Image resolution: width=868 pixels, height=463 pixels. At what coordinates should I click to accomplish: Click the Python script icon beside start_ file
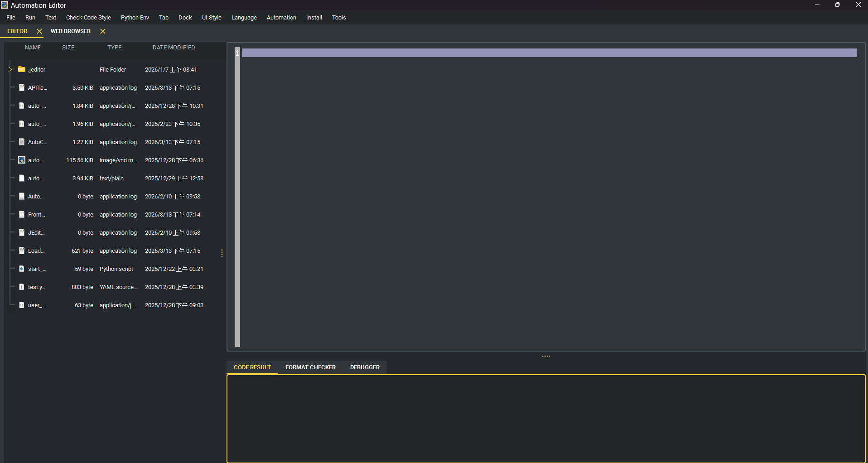[x=21, y=268]
